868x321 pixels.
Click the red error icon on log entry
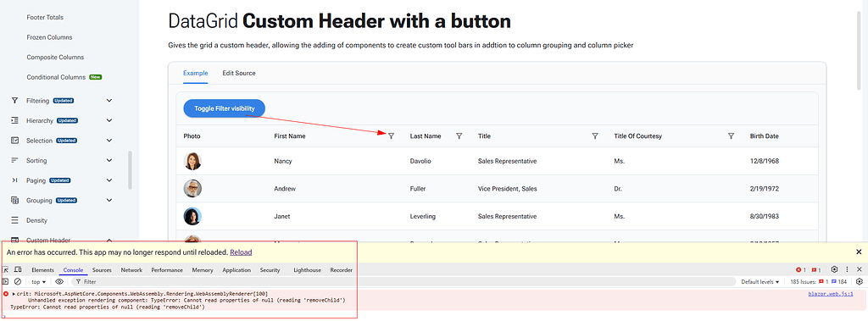[6, 294]
